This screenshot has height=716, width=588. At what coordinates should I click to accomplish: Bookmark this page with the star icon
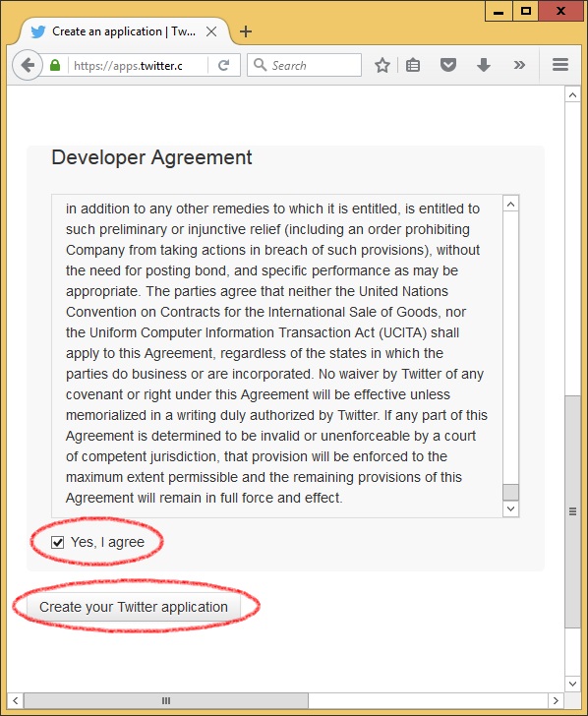(382, 65)
